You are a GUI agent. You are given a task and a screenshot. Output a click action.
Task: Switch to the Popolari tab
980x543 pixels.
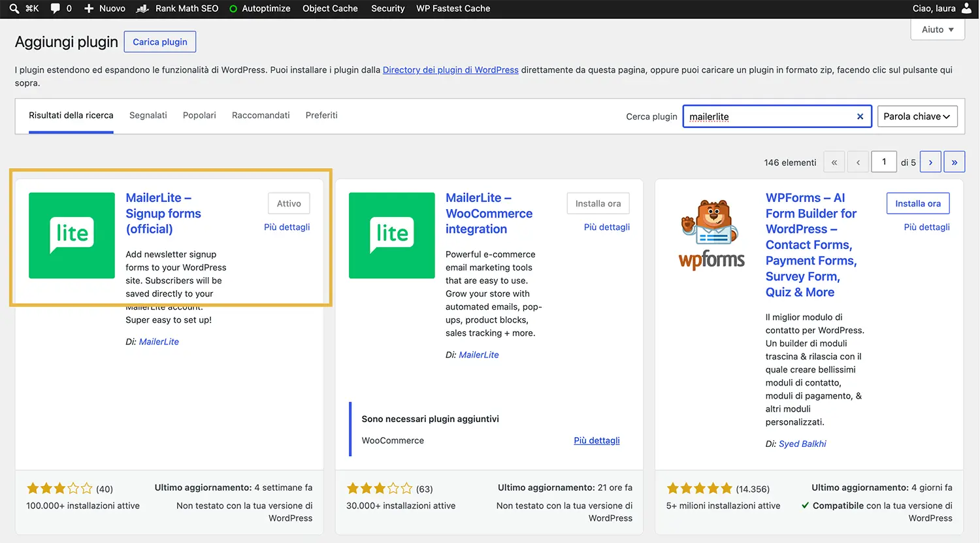(199, 116)
